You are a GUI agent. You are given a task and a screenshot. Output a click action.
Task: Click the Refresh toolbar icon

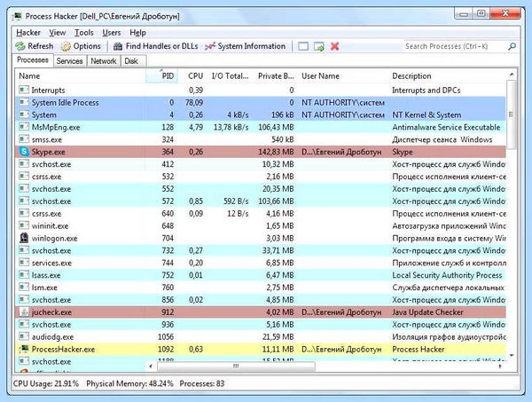(x=20, y=46)
